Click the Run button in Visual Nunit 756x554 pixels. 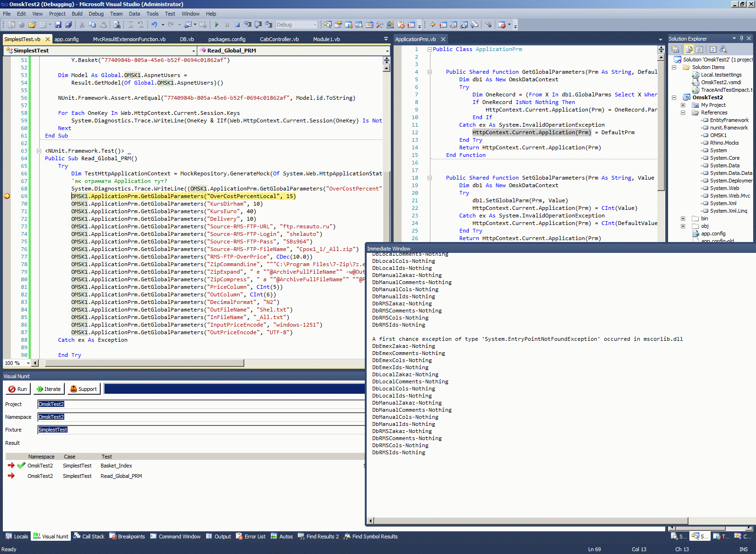point(18,389)
